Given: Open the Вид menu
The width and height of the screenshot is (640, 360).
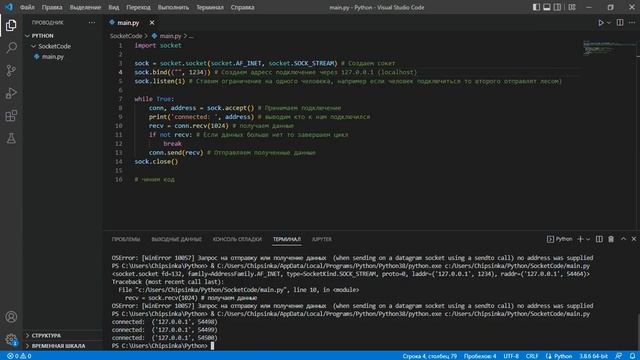Looking at the screenshot, I should [113, 7].
